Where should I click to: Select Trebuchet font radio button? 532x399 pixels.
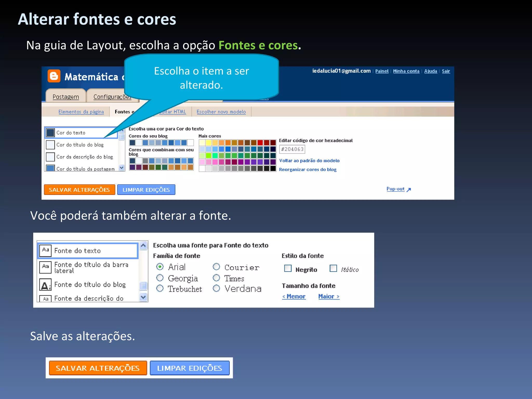click(160, 288)
